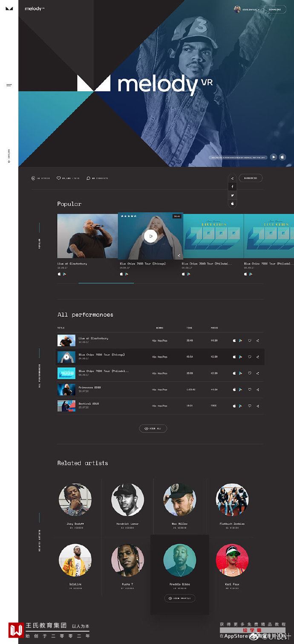Click the Apple icon in share column
Viewport: 294px width, 644px height.
click(232, 203)
